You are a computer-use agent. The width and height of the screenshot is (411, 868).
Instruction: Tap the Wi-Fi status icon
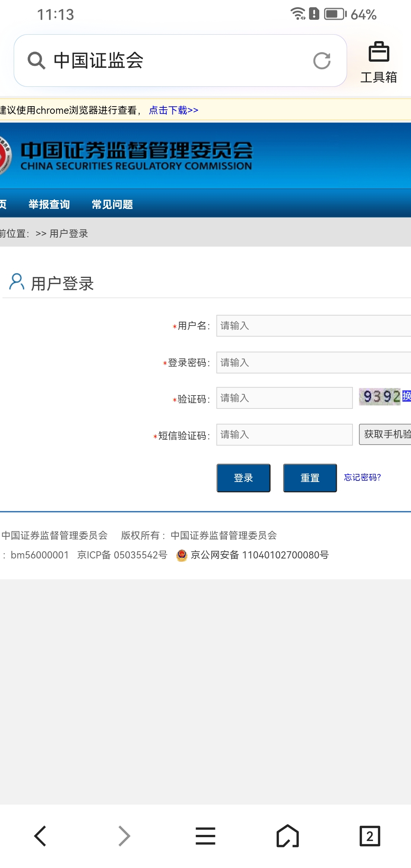(x=298, y=14)
